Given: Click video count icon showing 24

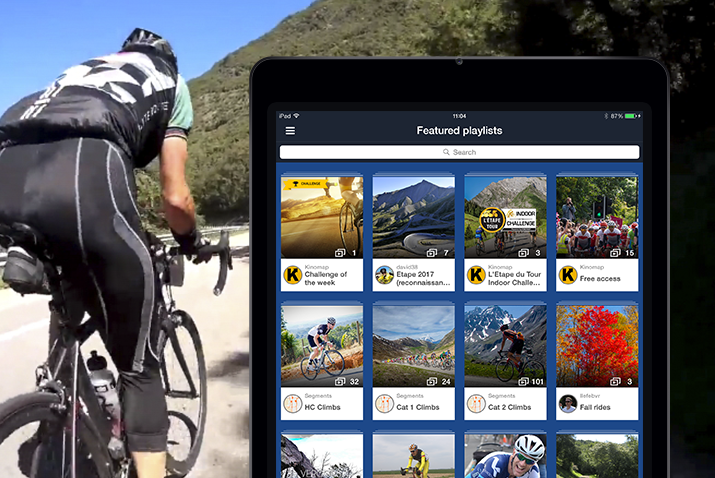Looking at the screenshot, I should pyautogui.click(x=432, y=381).
